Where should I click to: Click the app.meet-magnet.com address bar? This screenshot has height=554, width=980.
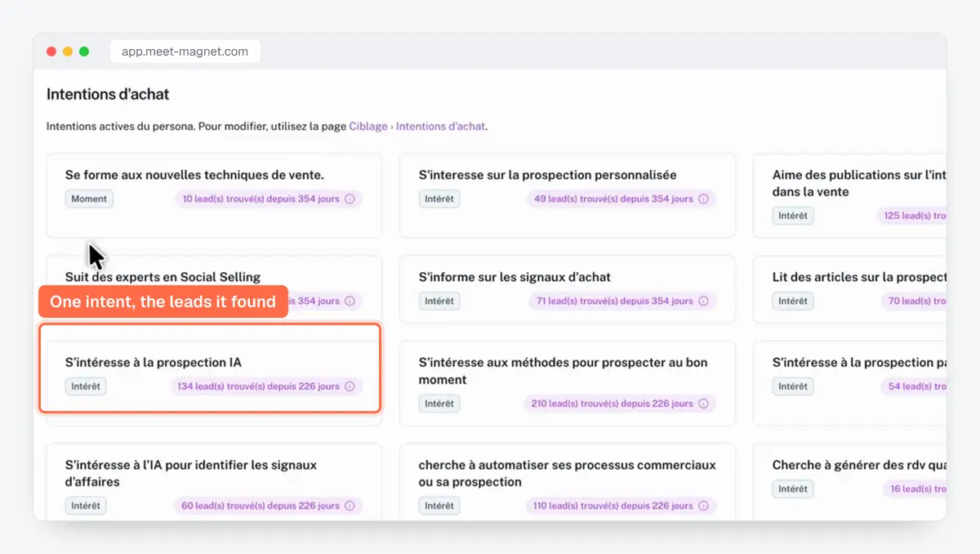[185, 51]
